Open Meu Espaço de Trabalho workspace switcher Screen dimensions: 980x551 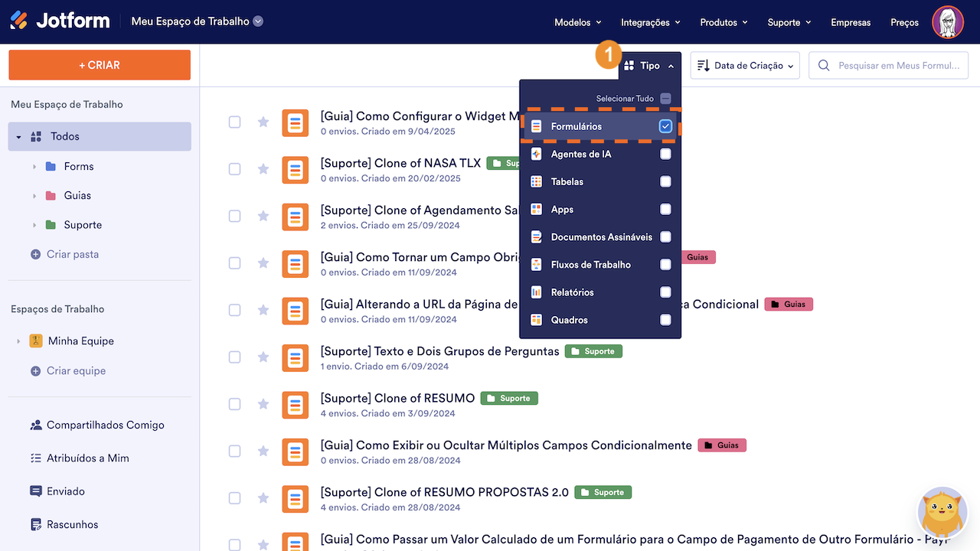[197, 21]
